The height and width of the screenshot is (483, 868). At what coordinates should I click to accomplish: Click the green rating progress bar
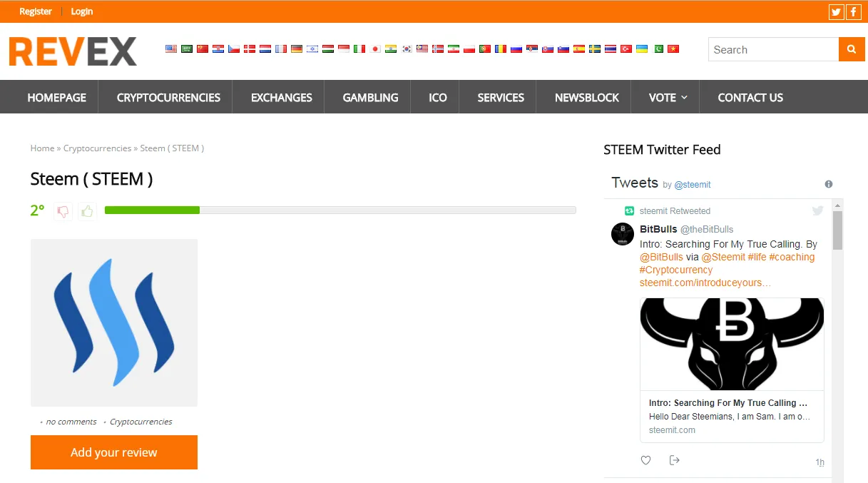click(340, 210)
